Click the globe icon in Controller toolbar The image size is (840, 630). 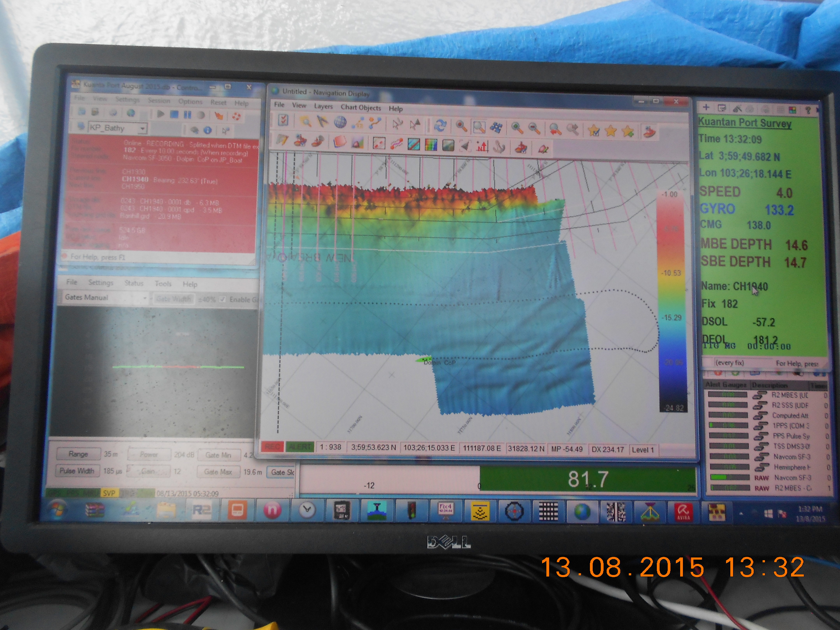pyautogui.click(x=131, y=113)
